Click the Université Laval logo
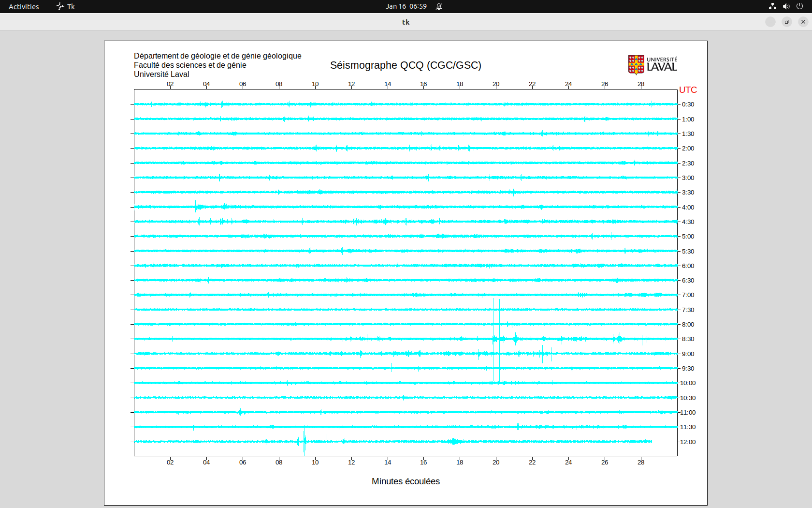Screen dimensions: 812x508 click(x=652, y=64)
